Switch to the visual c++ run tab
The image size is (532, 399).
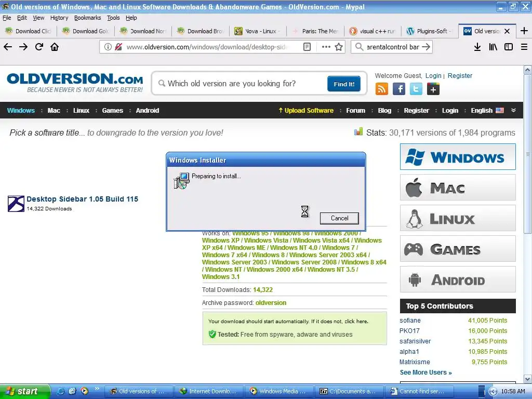pos(372,31)
